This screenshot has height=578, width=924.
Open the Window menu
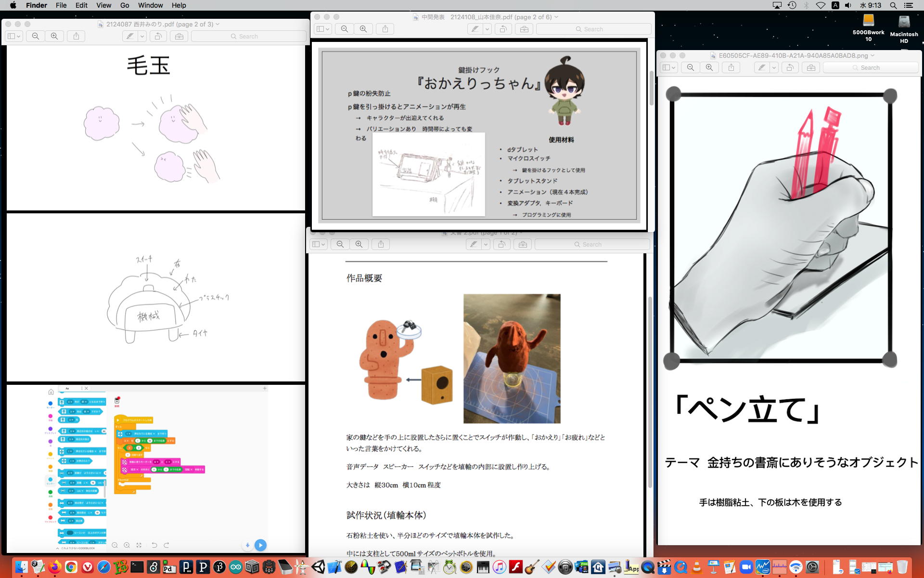(150, 5)
